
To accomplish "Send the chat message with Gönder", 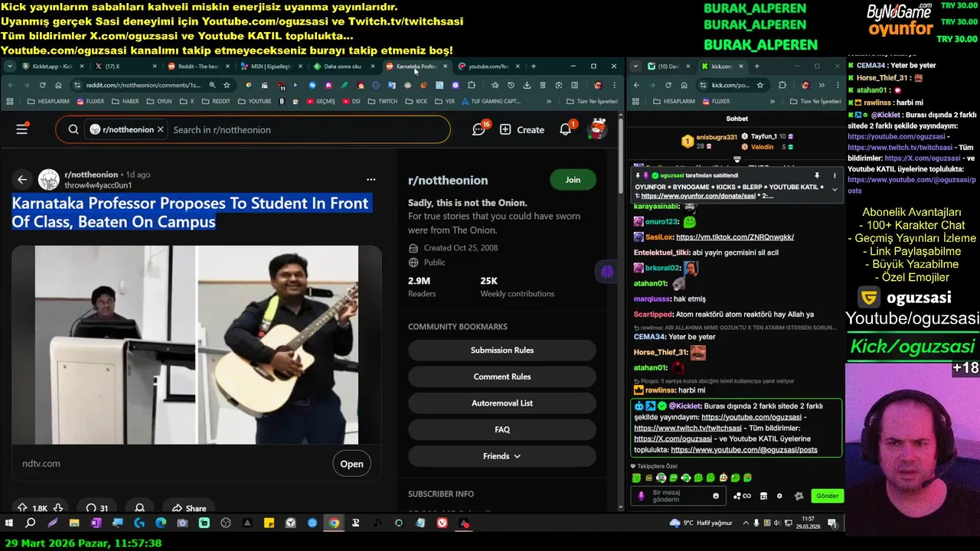I will tap(827, 496).
